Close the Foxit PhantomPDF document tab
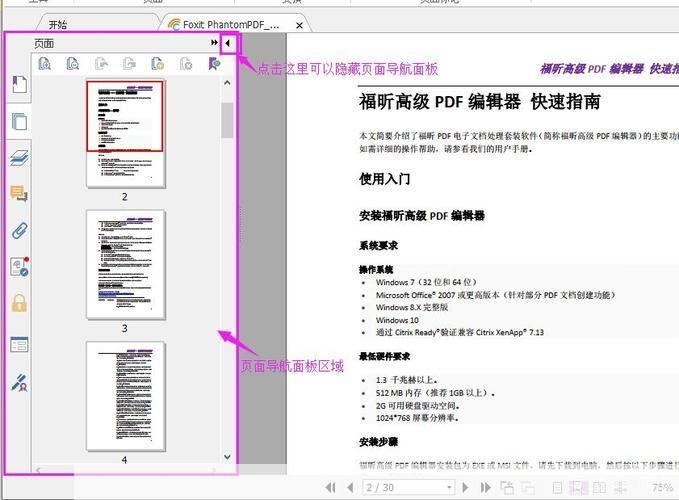 pyautogui.click(x=299, y=26)
